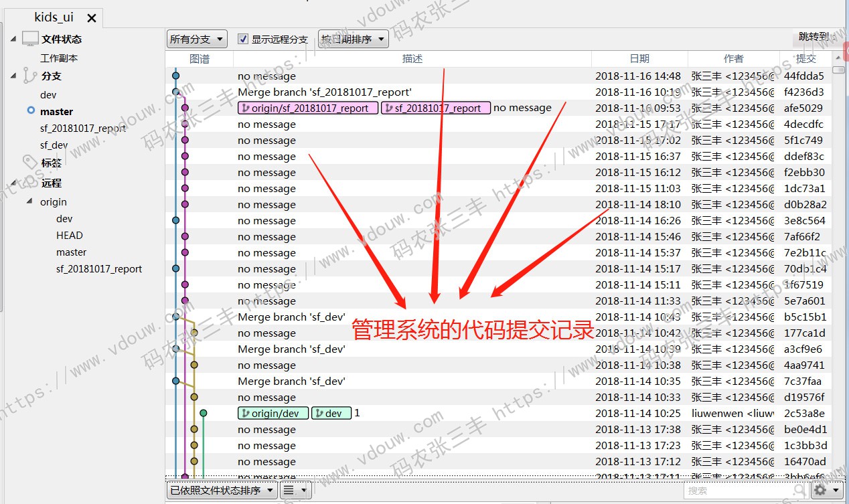Toggle the 显示远程分支 checkbox
This screenshot has height=504, width=849.
[x=244, y=39]
